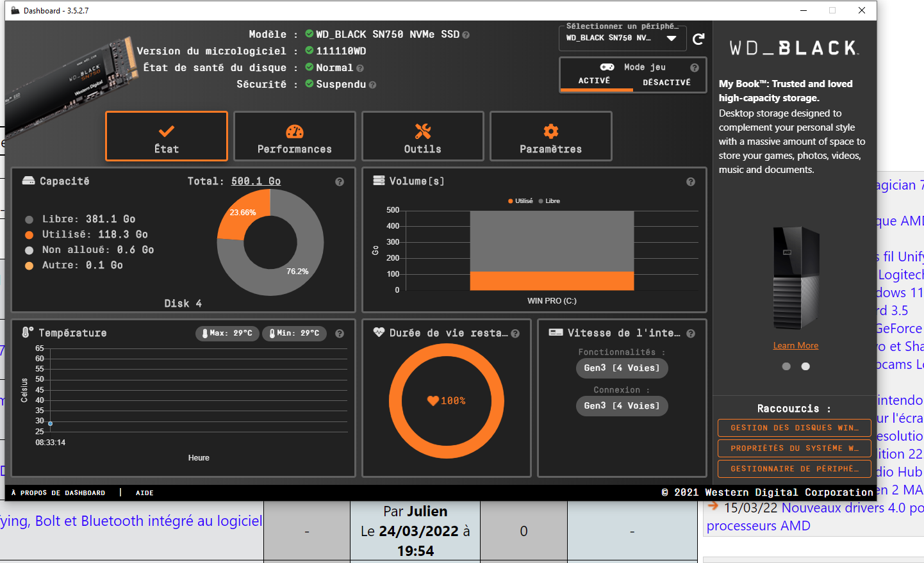Click the Learn More link
The height and width of the screenshot is (563, 924).
(x=796, y=345)
